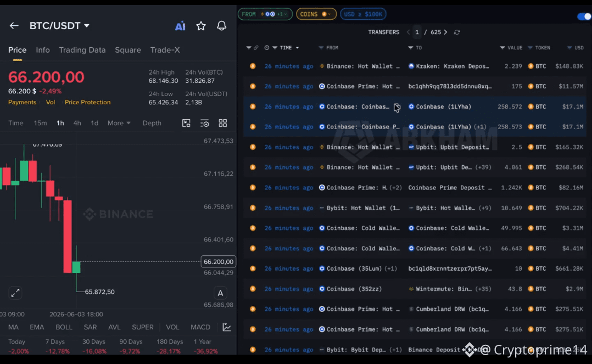
Task: Open the BTC/USDT pair dropdown
Action: click(x=87, y=26)
